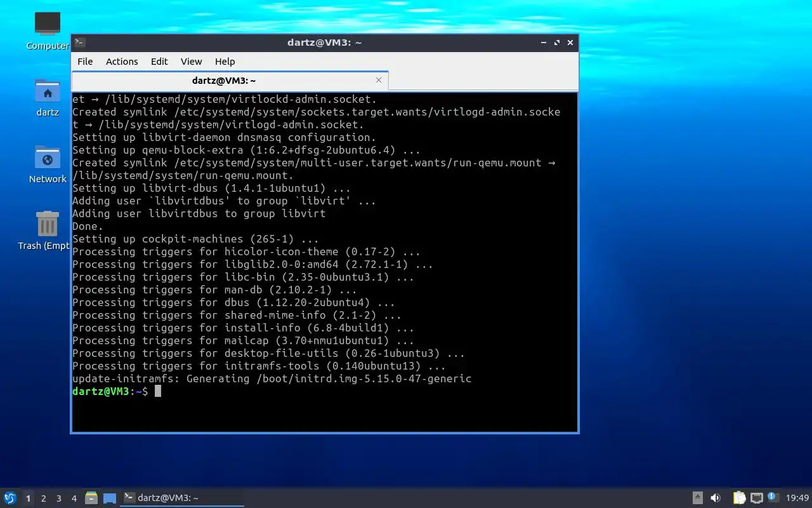Open the clipboard manager tray icon
The width and height of the screenshot is (812, 508).
click(739, 498)
